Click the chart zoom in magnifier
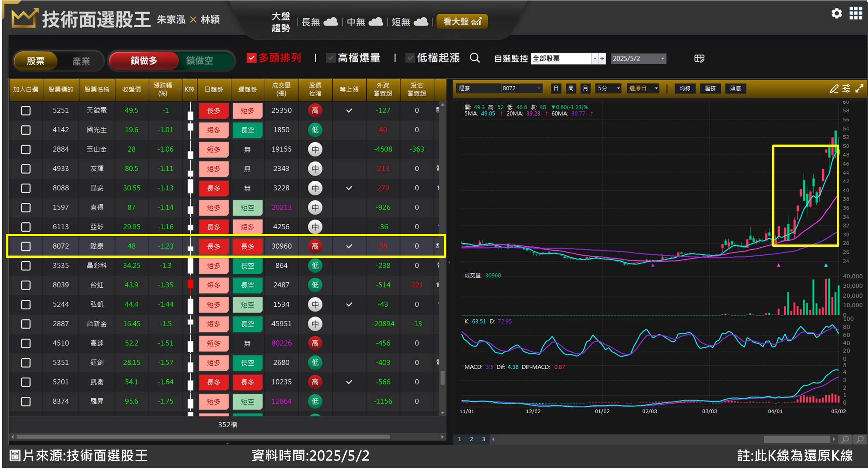Screen dimensions: 868x472 [846, 439]
